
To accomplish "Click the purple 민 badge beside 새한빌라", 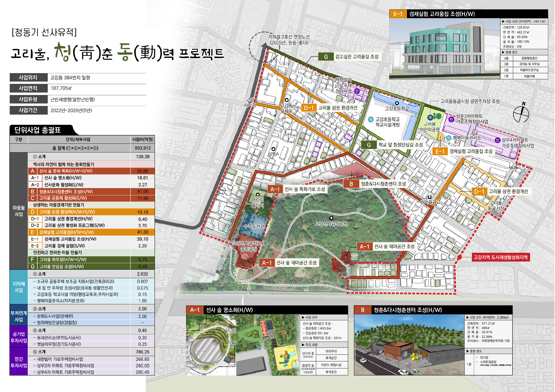I will point(357,91).
